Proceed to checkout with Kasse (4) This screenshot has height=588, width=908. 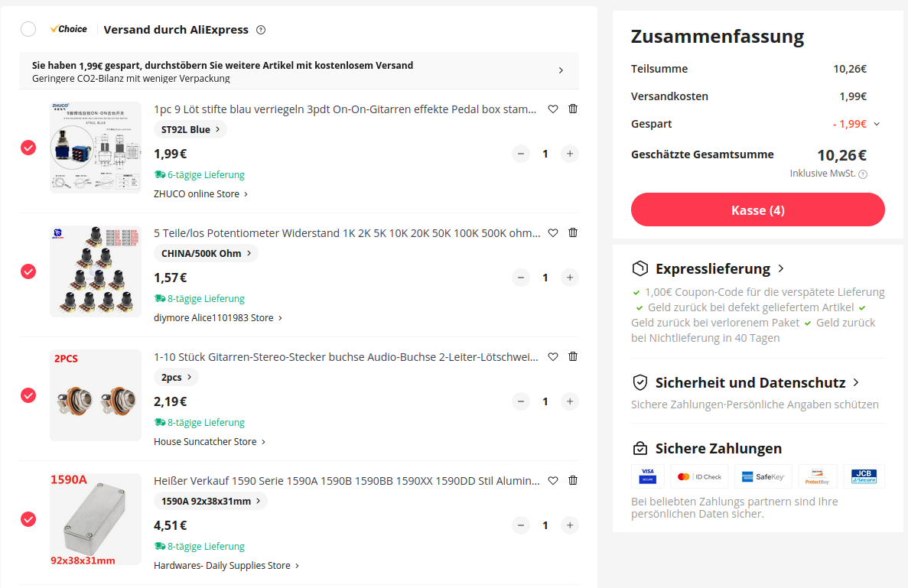tap(757, 210)
